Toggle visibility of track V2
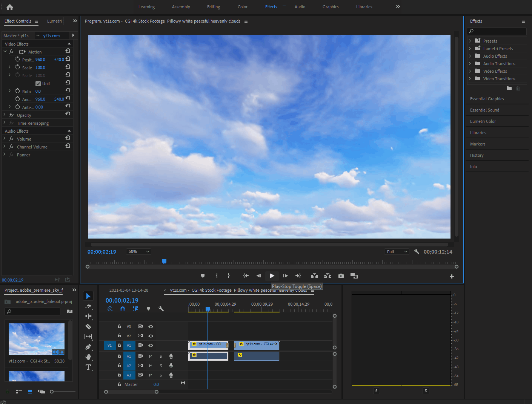Screen dimensions: 532x404 click(151, 336)
